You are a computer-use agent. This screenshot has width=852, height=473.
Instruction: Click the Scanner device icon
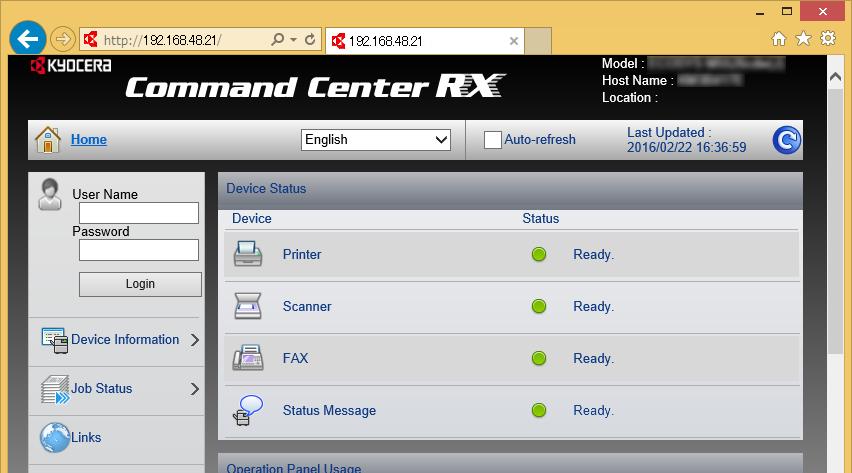(x=248, y=306)
